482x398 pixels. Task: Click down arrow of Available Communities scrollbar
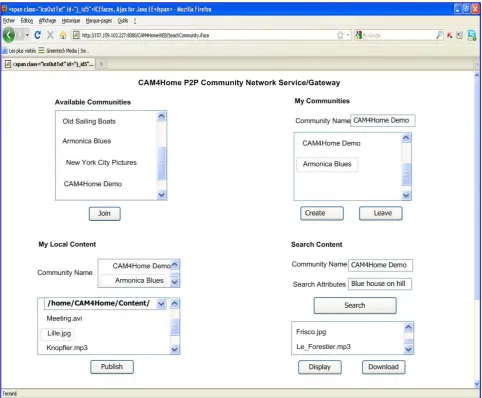(162, 195)
